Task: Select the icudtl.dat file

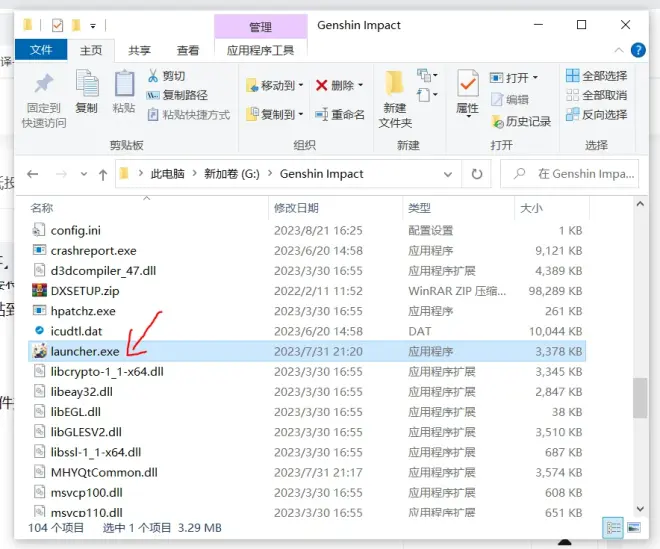Action: click(x=307, y=331)
